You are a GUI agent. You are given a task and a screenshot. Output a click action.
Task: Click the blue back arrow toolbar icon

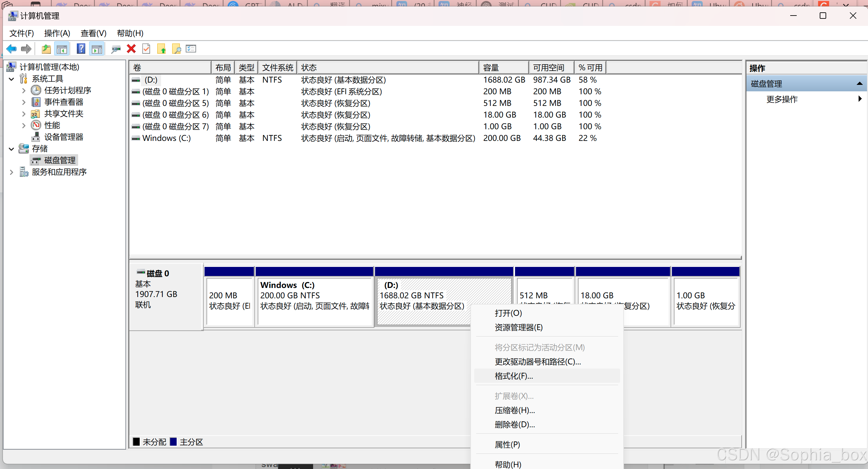click(11, 49)
